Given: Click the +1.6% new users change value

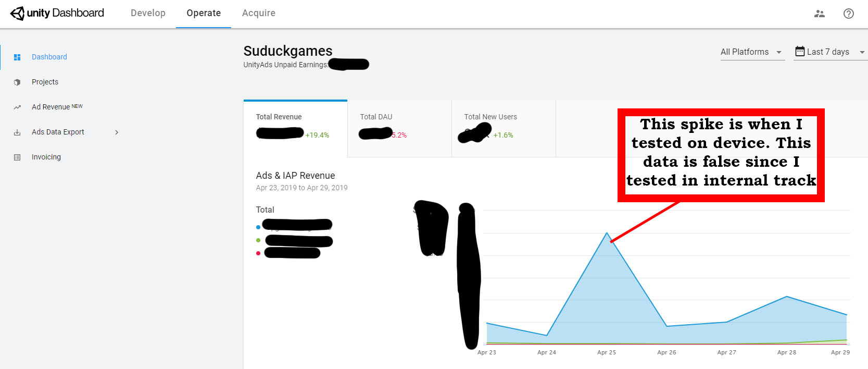Looking at the screenshot, I should (503, 135).
